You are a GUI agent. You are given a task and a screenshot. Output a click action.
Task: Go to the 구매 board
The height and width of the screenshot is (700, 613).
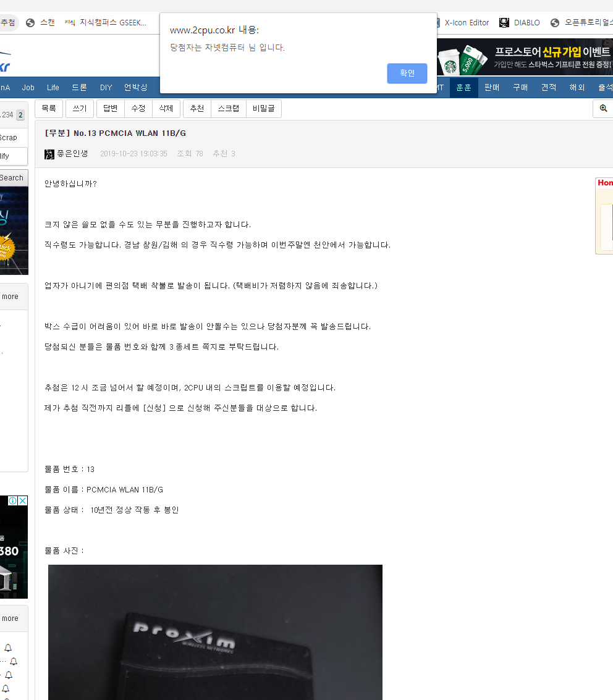(x=520, y=88)
